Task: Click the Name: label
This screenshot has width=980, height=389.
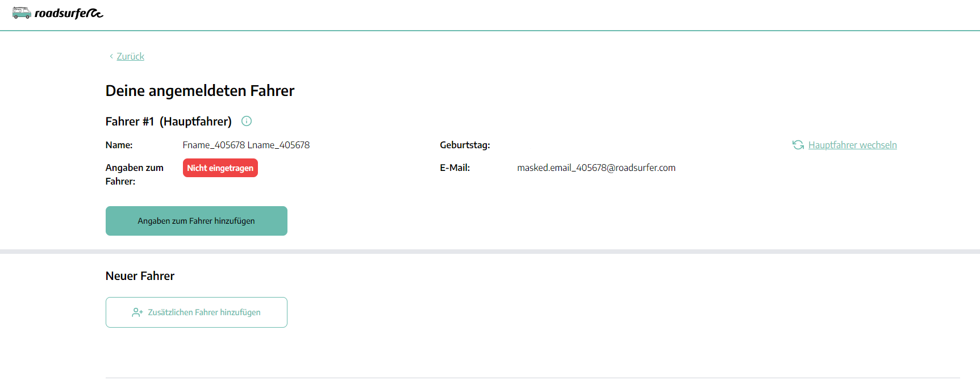Action: coord(119,145)
